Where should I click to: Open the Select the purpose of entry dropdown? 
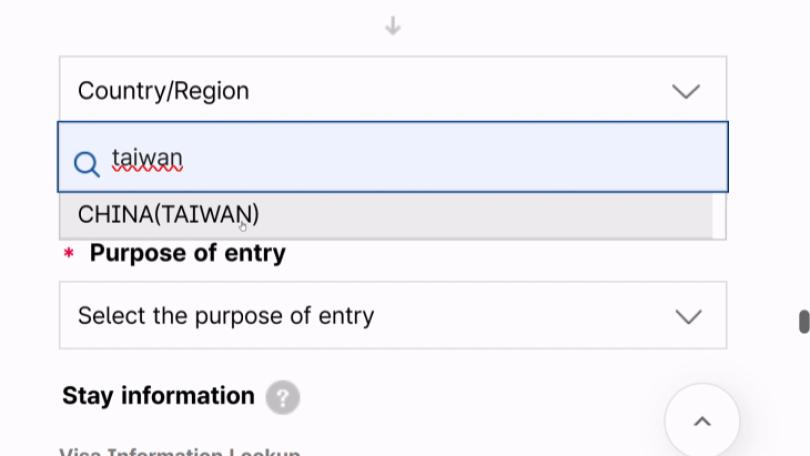point(392,316)
